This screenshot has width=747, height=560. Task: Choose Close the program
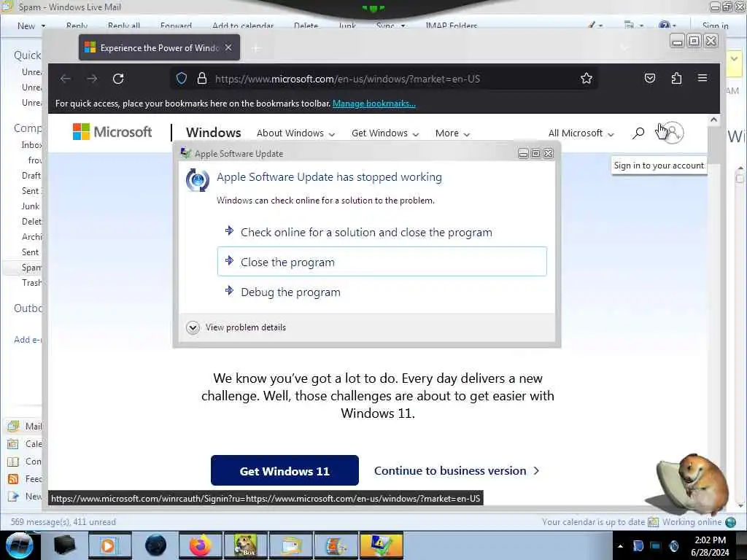point(382,262)
